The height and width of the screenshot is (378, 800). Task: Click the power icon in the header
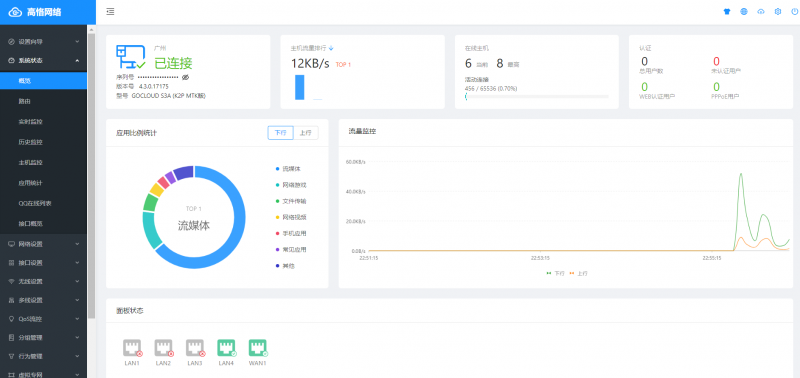pos(794,12)
